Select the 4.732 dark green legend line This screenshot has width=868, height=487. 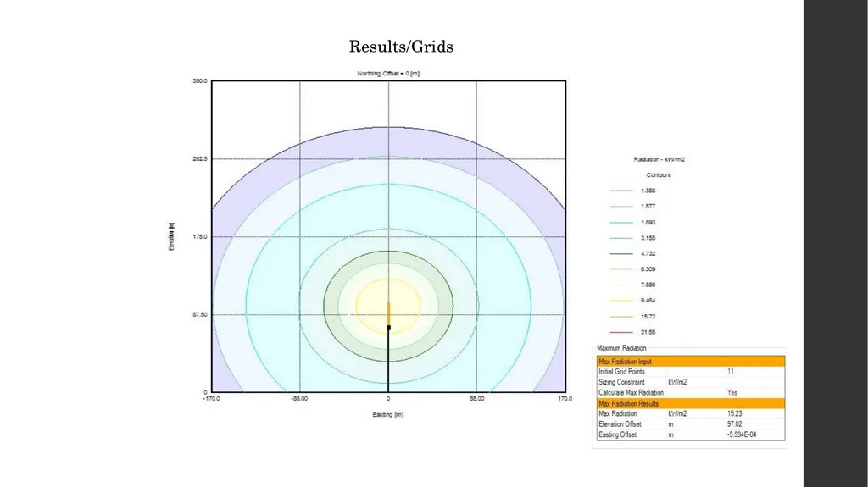pos(621,254)
